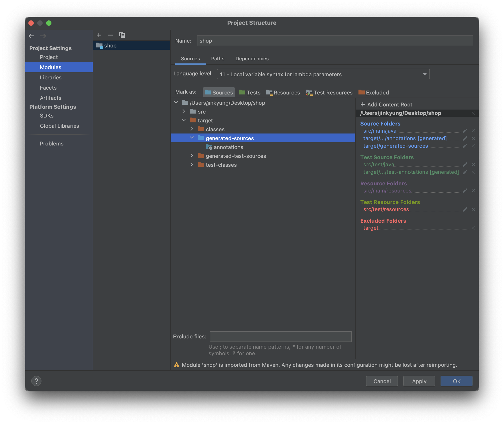Click the copy module icon

pos(122,35)
